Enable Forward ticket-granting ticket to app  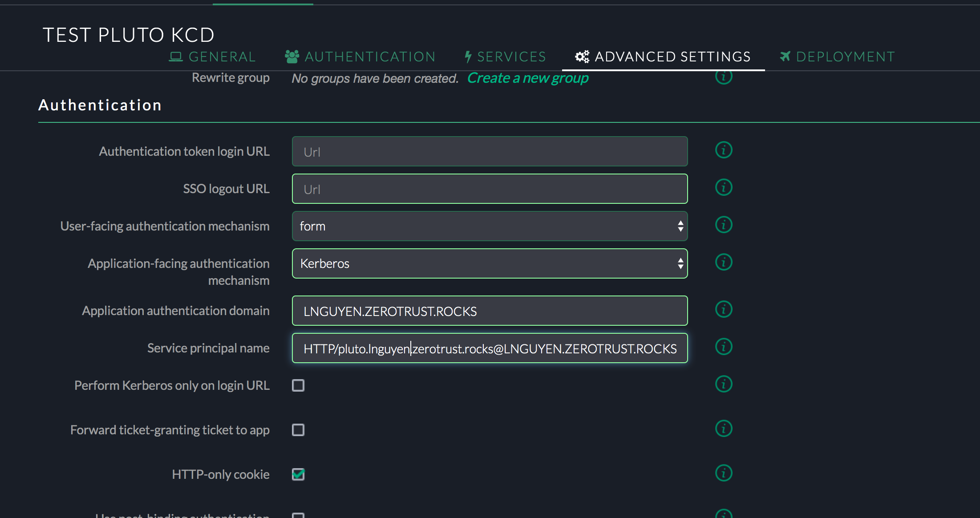pos(298,429)
